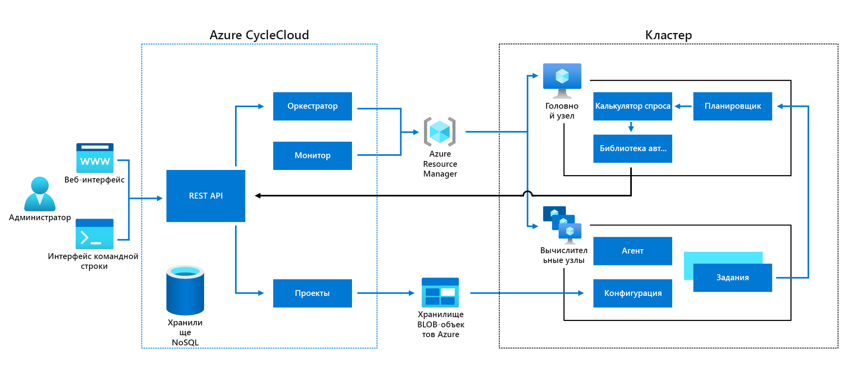Click the Калькулятор спроса box
This screenshot has height=376, width=868.
[633, 106]
